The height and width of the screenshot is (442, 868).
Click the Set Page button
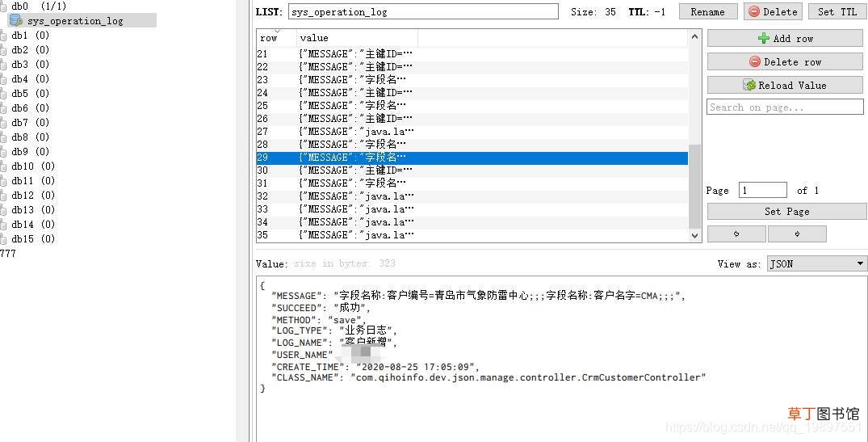(x=786, y=211)
